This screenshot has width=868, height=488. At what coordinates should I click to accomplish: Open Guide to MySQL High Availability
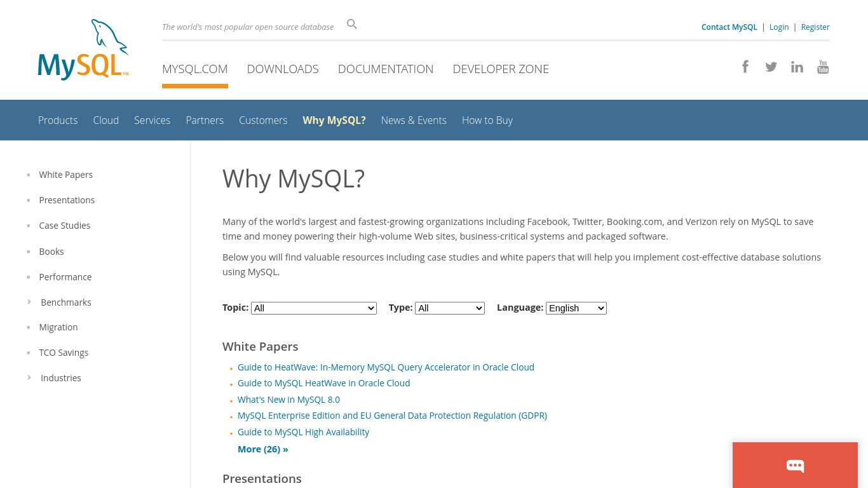coord(303,432)
